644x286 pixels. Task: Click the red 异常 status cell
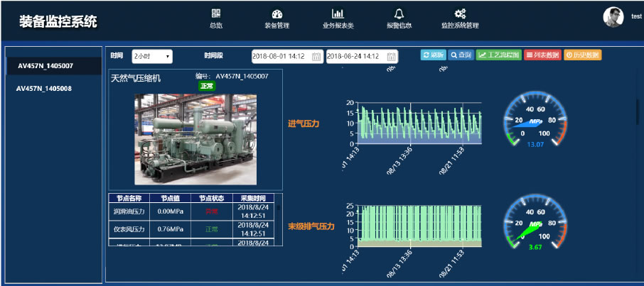pyautogui.click(x=212, y=211)
